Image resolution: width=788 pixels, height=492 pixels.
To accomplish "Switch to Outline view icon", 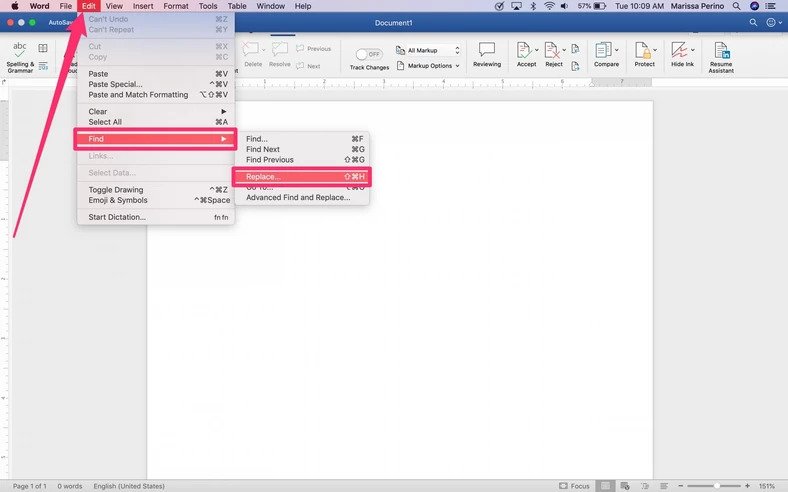I will (645, 486).
